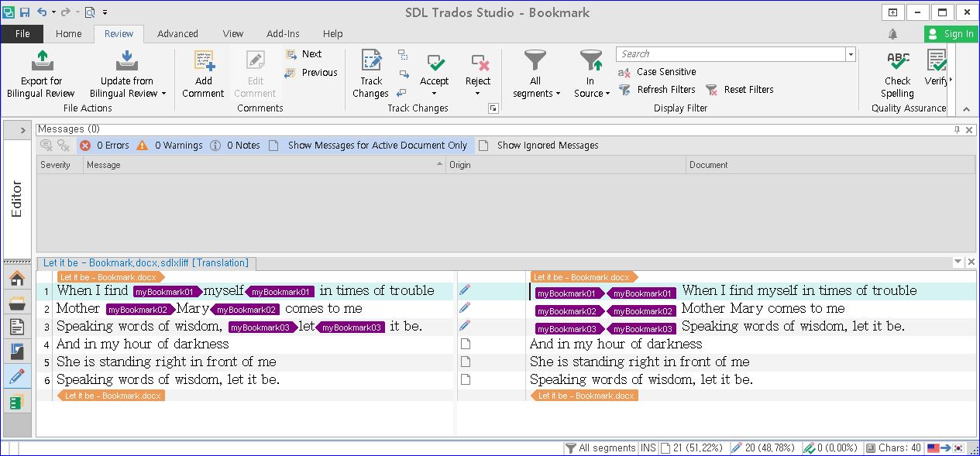Click the pencil status icon of segment 2

[x=465, y=307]
